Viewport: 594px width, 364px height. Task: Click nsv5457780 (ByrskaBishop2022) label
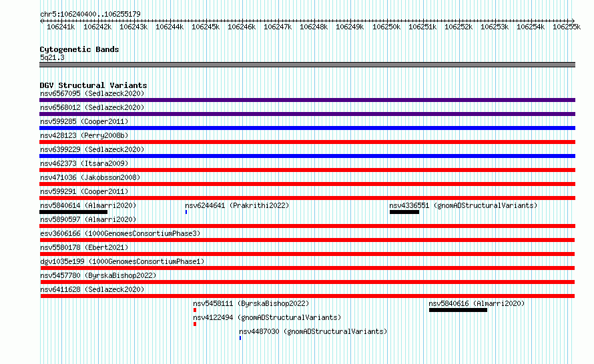click(x=98, y=275)
